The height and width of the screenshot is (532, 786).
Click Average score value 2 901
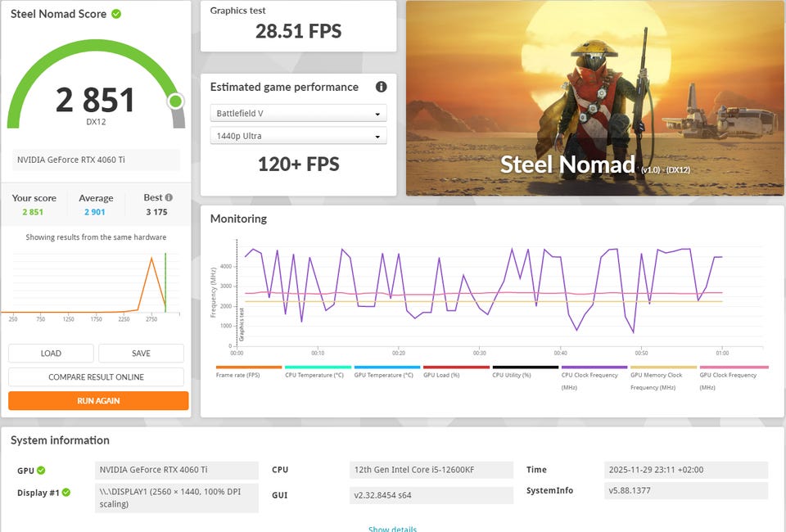point(95,212)
